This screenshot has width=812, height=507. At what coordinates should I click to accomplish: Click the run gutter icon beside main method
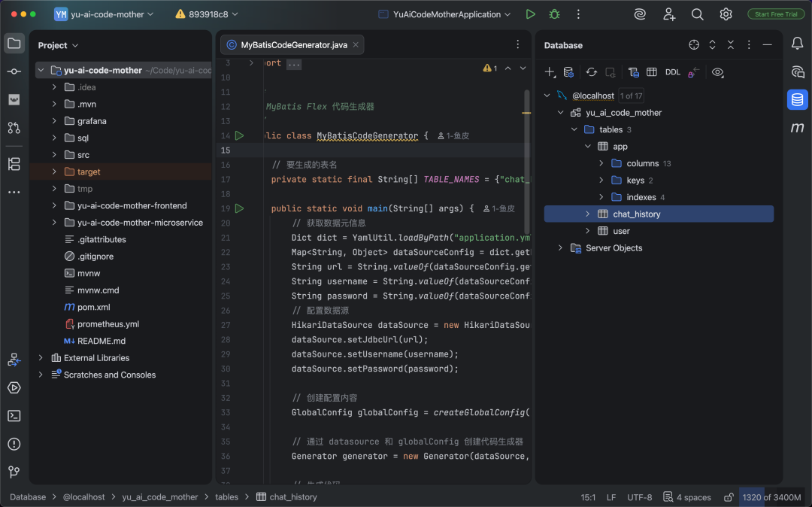click(239, 208)
